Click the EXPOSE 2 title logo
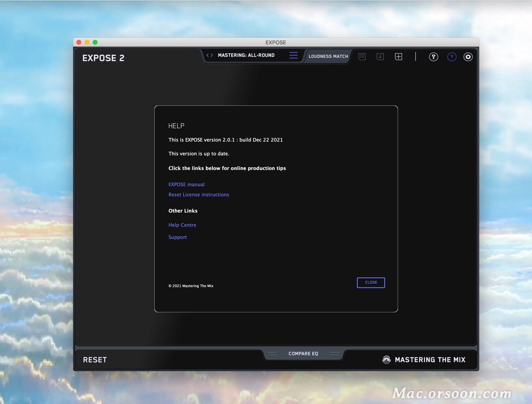 pyautogui.click(x=103, y=58)
